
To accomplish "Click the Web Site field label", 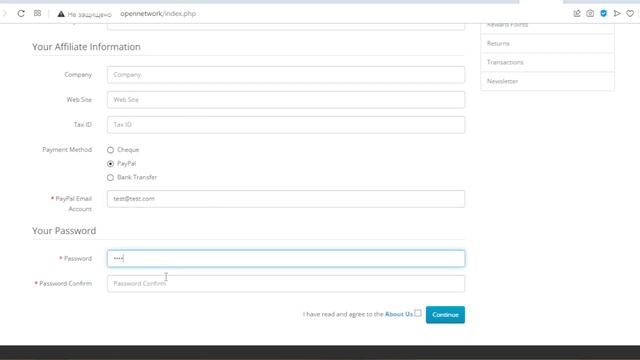I will [79, 100].
